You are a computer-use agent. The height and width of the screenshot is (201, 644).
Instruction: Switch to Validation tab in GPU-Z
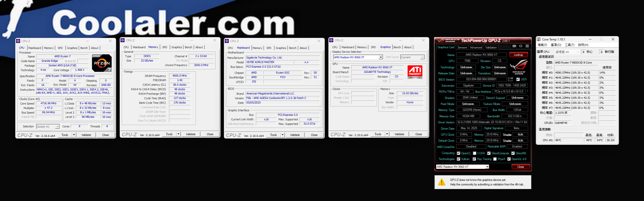click(x=491, y=47)
